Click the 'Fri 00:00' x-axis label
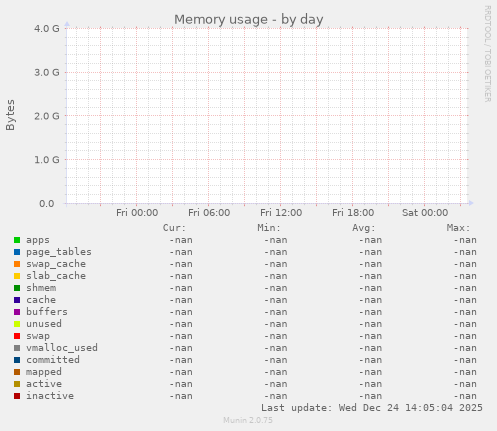This screenshot has height=431, width=497. [x=137, y=213]
